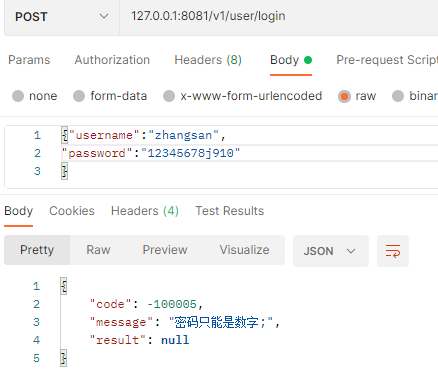
Task: Switch response view to Raw
Action: [98, 250]
